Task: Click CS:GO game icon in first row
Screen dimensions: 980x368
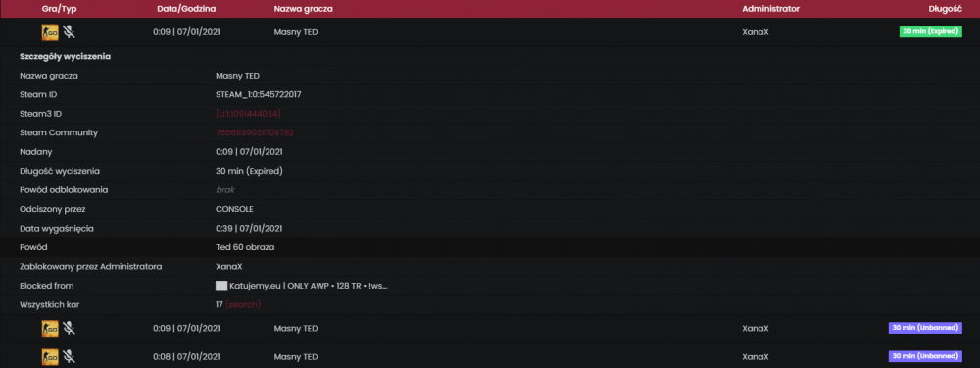Action: point(50,32)
